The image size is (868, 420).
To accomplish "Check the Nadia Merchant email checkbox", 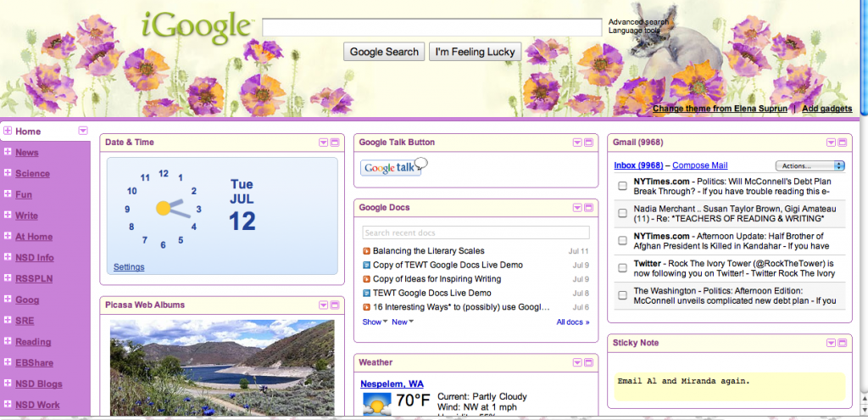I will [622, 213].
